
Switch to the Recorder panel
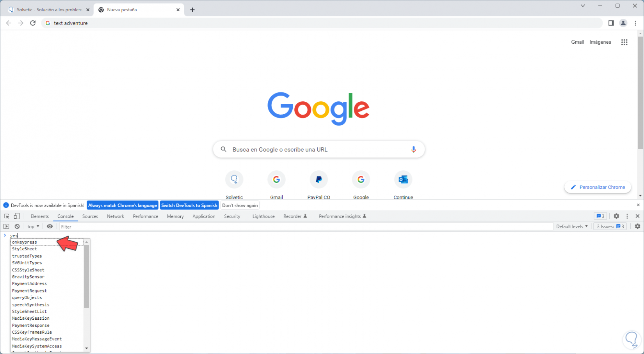(x=295, y=216)
